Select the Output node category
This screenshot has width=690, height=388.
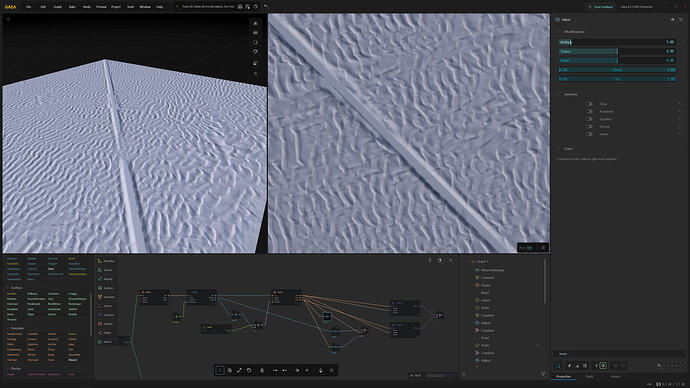(x=106, y=324)
